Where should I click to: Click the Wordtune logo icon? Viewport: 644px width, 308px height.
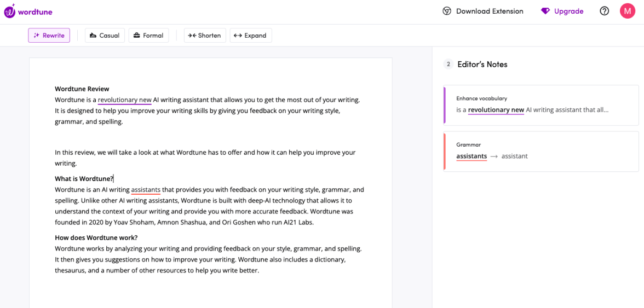[10, 11]
